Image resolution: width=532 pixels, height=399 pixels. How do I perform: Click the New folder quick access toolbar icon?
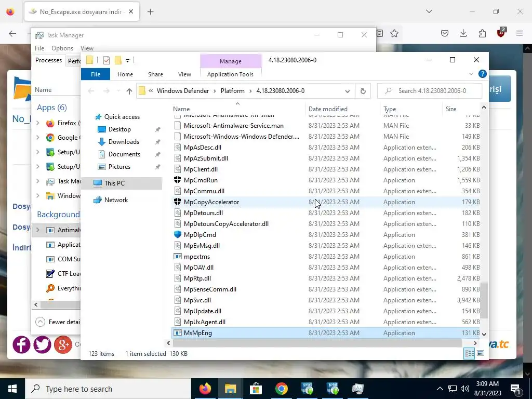pyautogui.click(x=118, y=60)
